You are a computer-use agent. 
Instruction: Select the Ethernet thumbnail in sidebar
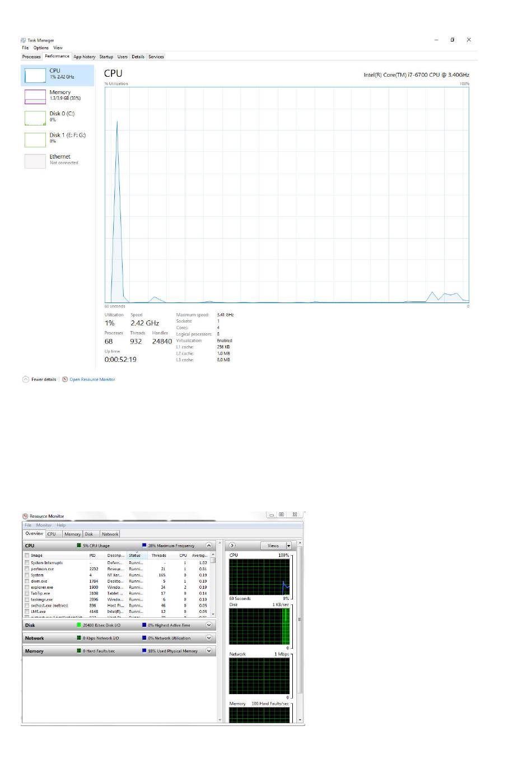click(35, 161)
